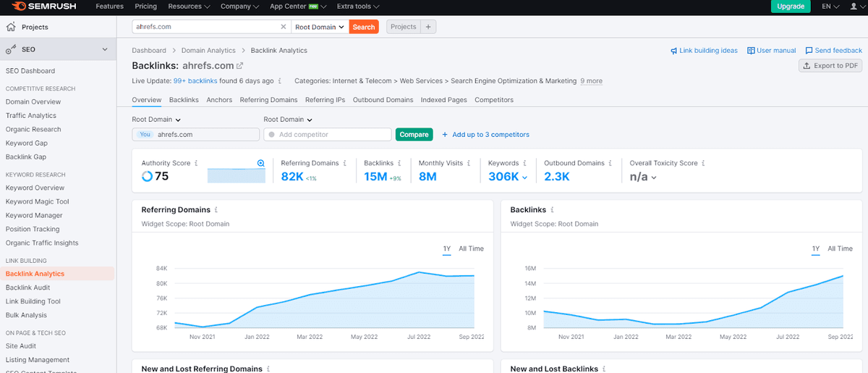This screenshot has width=868, height=373.
Task: Click Backlinks metric info icon
Action: pos(399,163)
